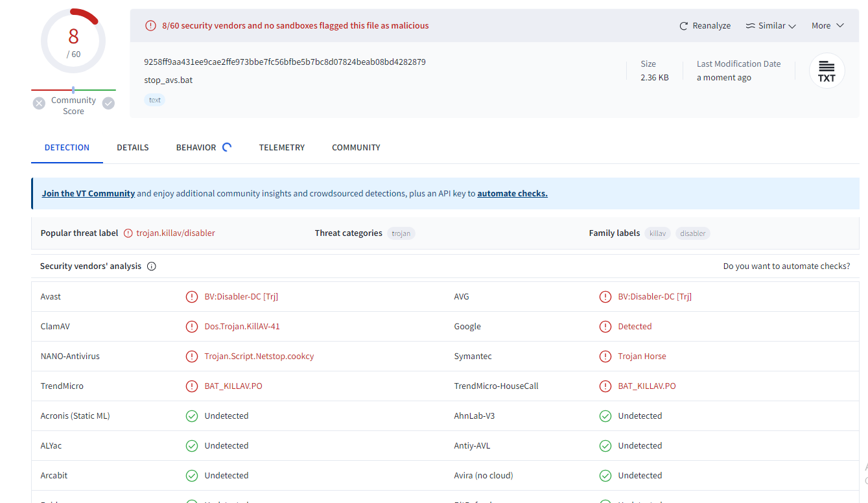This screenshot has height=503, width=868.
Task: Click the Antiy-AVL vendor name
Action: [x=471, y=446]
